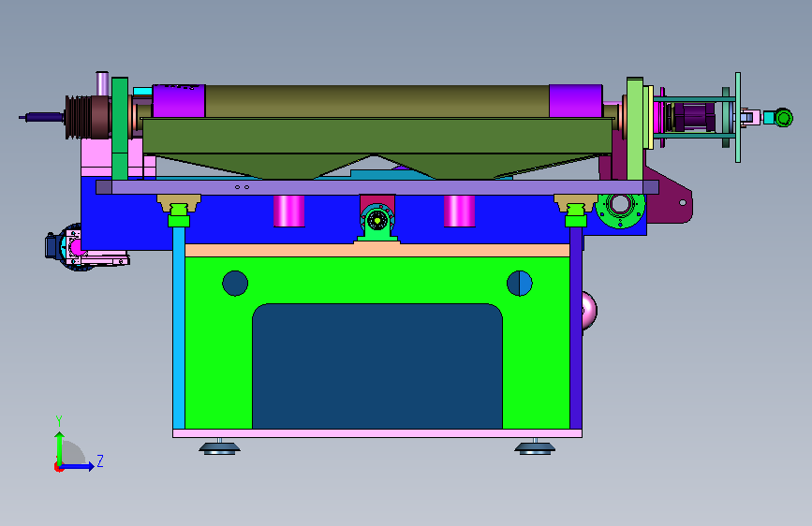
Task: Select the dark green vertical plate at left
Action: pos(120,128)
